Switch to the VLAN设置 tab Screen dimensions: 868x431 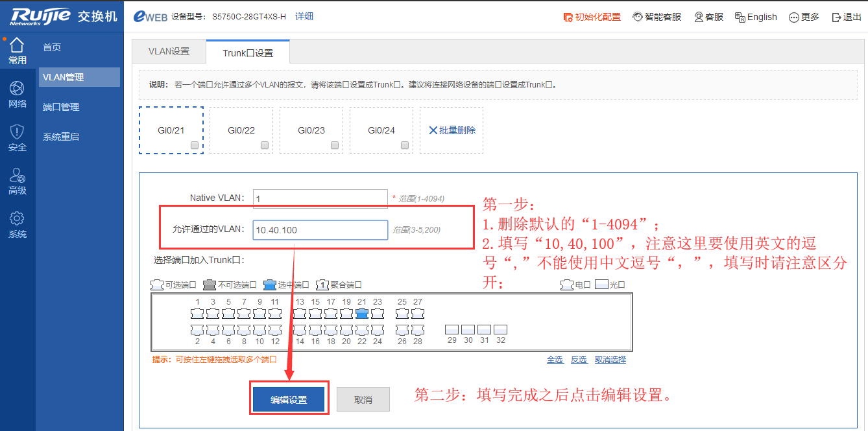[x=169, y=52]
